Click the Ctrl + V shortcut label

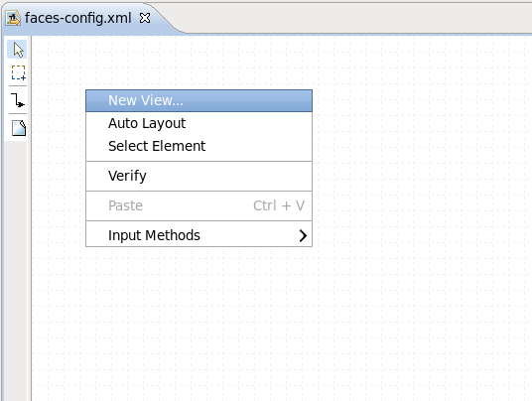tap(279, 205)
